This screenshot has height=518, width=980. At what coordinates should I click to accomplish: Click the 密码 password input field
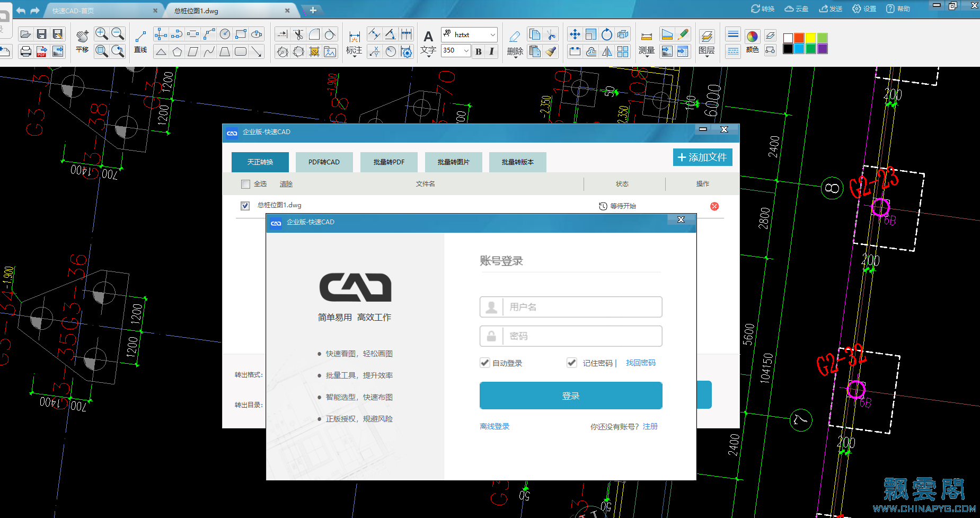point(571,336)
